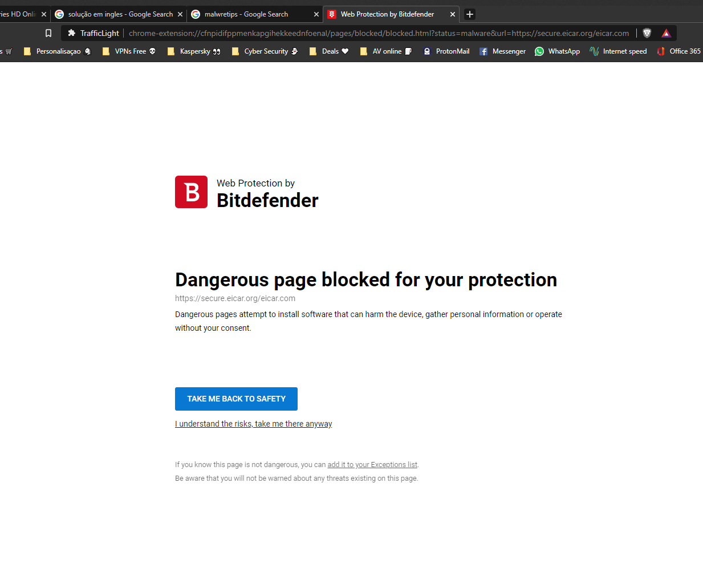Expand the Kaspersky bookmark folder
This screenshot has height=588, width=703.
(x=194, y=51)
